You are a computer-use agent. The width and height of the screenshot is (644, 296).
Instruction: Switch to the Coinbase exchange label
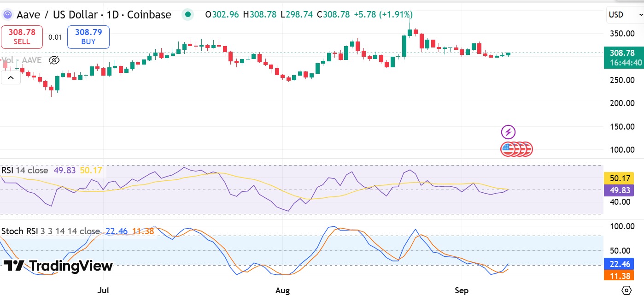[x=150, y=14]
